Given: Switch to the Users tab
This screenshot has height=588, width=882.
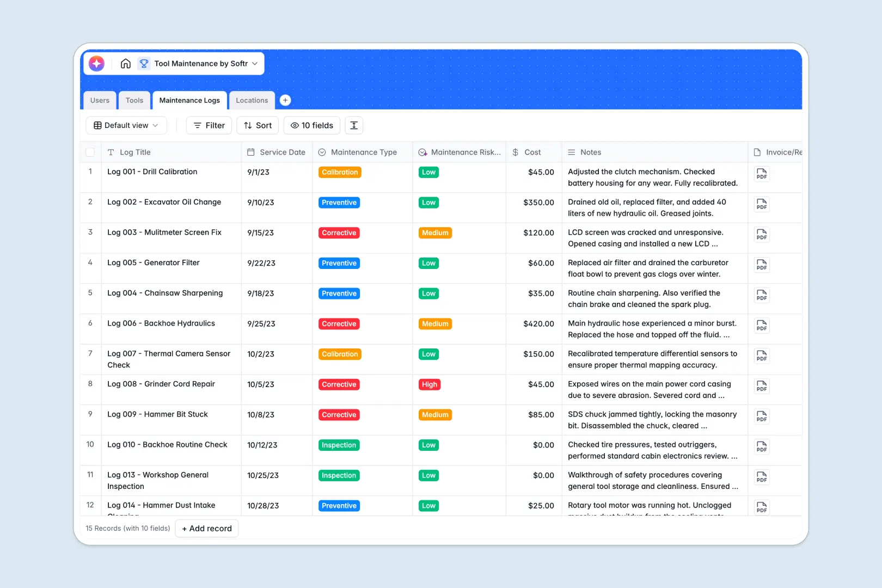Looking at the screenshot, I should coord(100,100).
